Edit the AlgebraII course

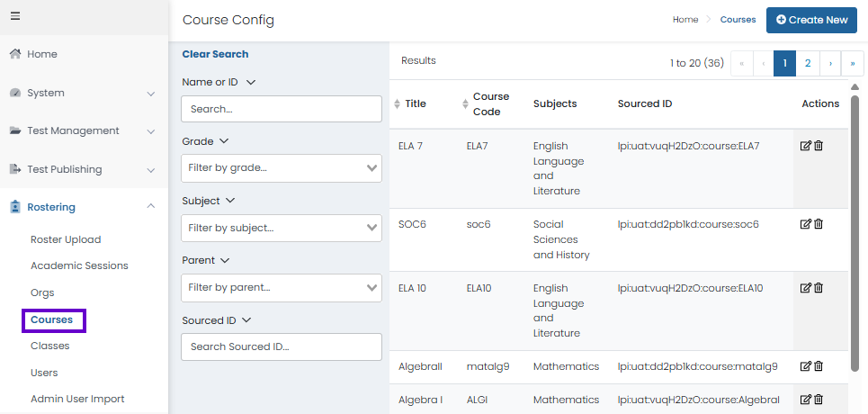coord(806,365)
